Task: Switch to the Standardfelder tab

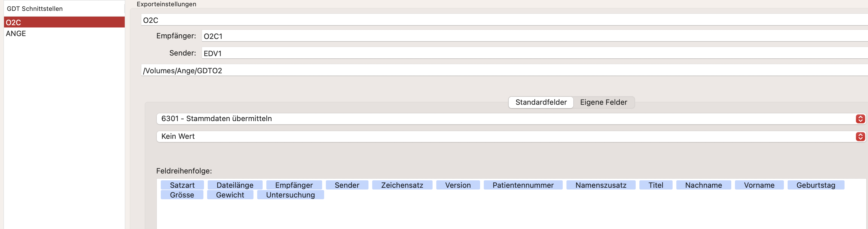Action: point(541,102)
